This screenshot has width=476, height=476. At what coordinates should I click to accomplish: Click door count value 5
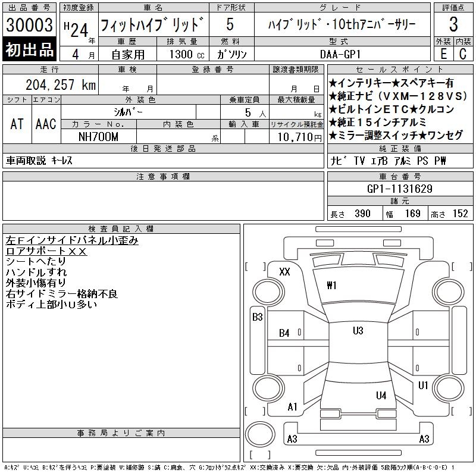coord(230,24)
